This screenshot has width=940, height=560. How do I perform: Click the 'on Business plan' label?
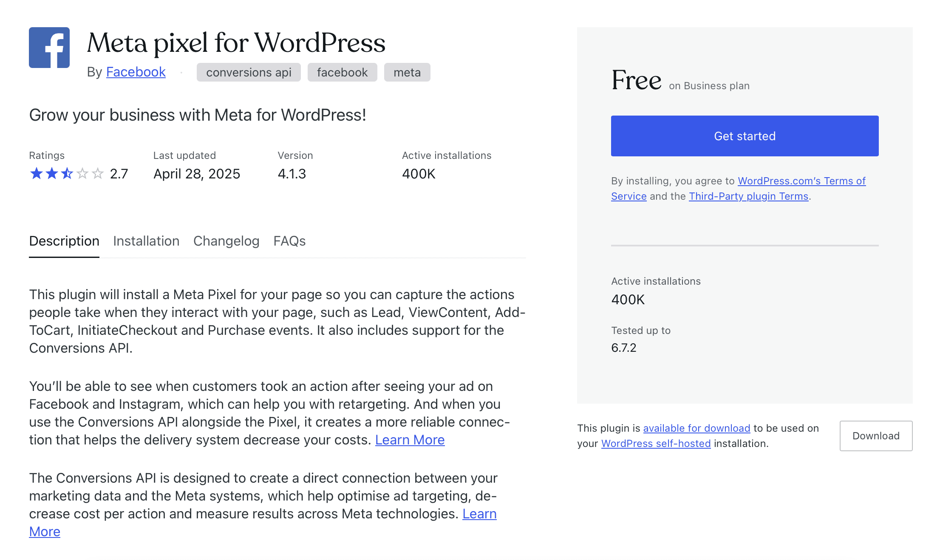pos(709,86)
